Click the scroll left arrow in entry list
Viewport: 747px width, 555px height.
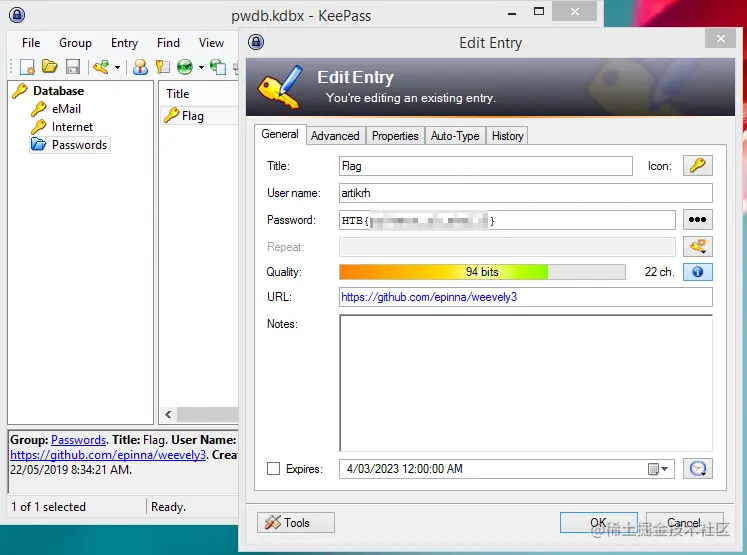click(168, 414)
